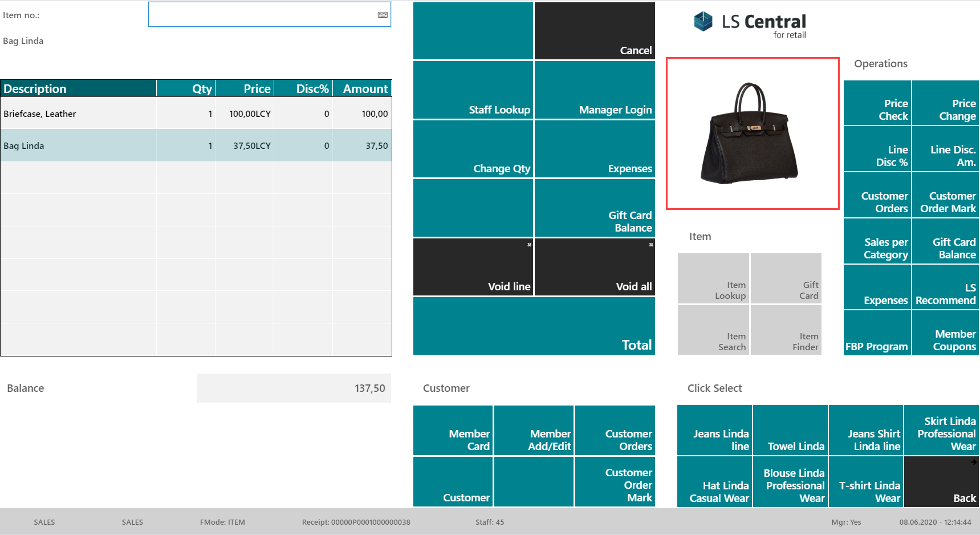Click Mgr: Yes in the status bar

tap(846, 522)
